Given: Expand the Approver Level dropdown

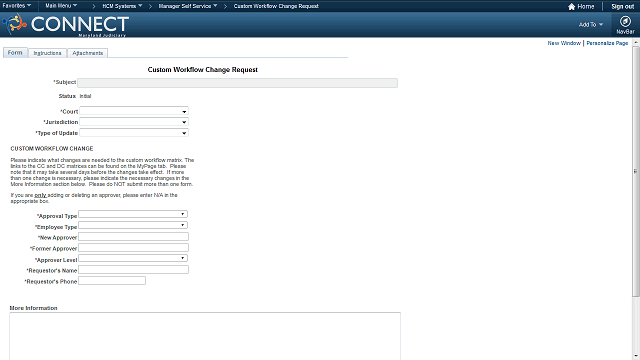Looking at the screenshot, I should coord(133,258).
